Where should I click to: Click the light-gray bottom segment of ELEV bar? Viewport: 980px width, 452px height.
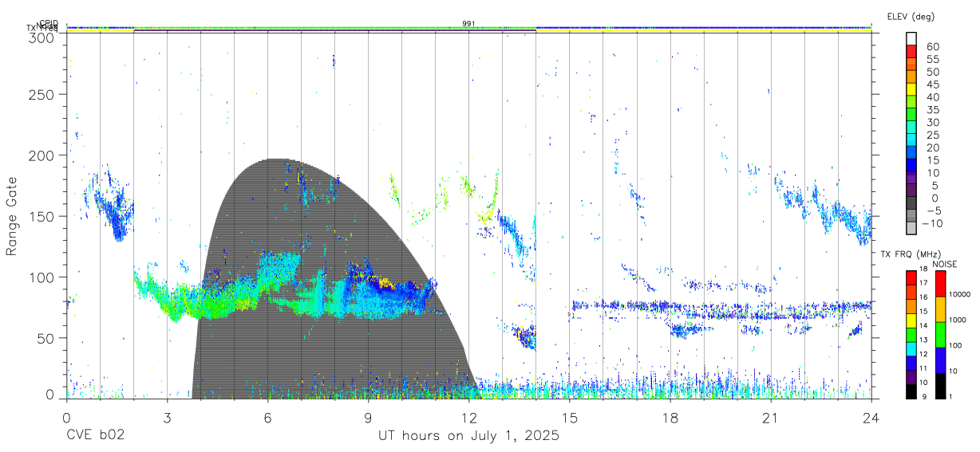pos(912,228)
